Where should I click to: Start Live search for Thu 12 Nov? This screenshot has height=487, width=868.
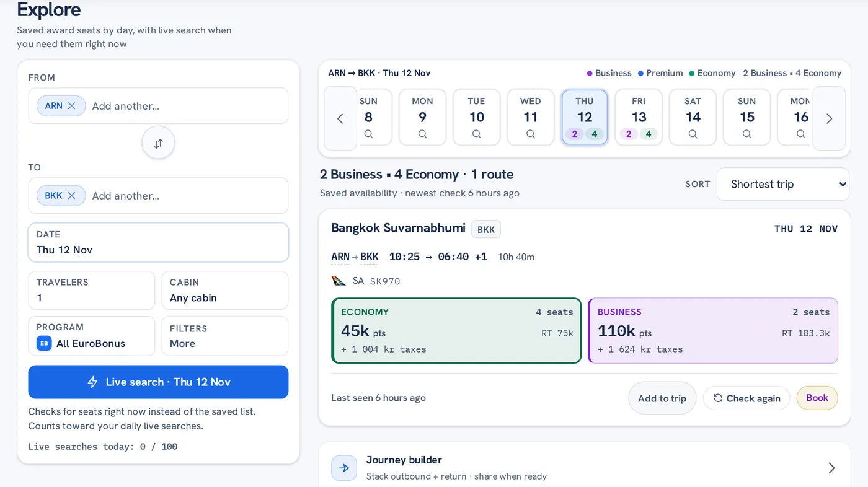[x=158, y=382]
